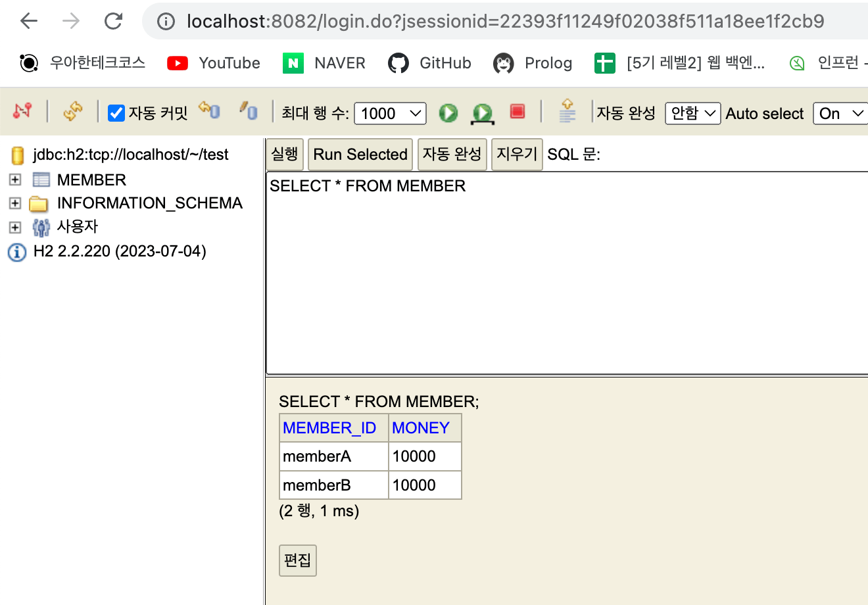Click the rollback icon
868x605 pixels.
[210, 110]
